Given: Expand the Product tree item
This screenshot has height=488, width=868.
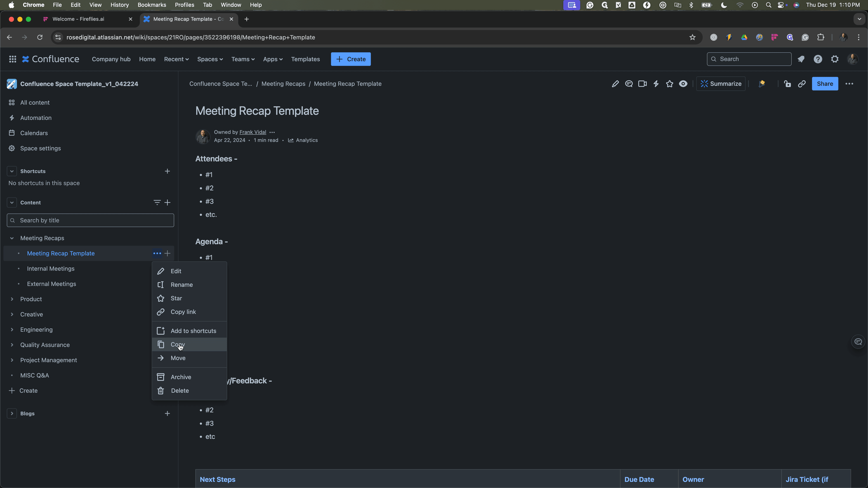Looking at the screenshot, I should coord(12,299).
